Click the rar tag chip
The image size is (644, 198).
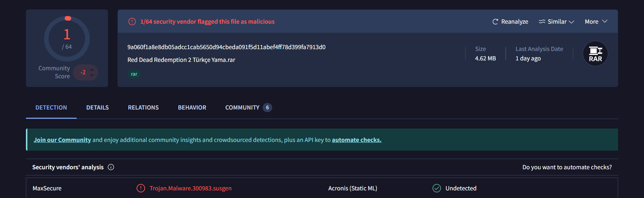134,74
